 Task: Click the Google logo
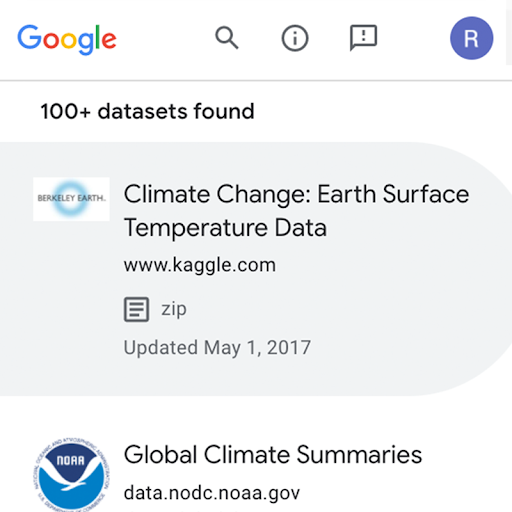point(67,39)
